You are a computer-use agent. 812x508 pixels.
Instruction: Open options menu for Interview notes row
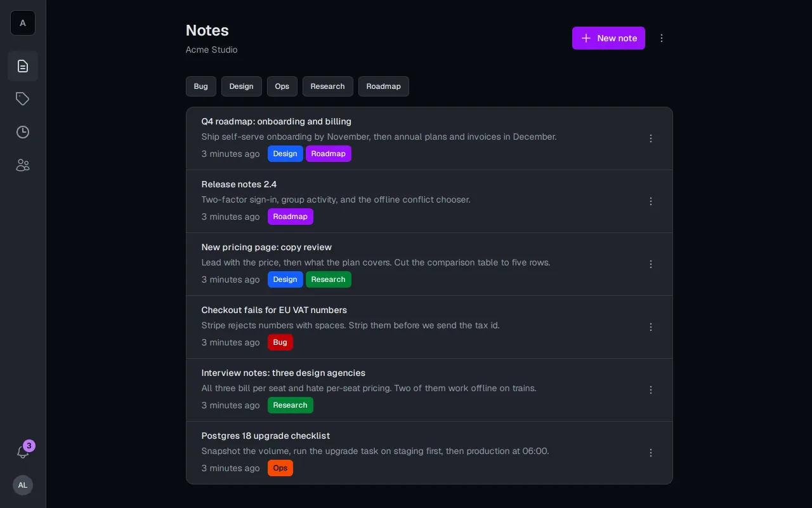pyautogui.click(x=651, y=390)
